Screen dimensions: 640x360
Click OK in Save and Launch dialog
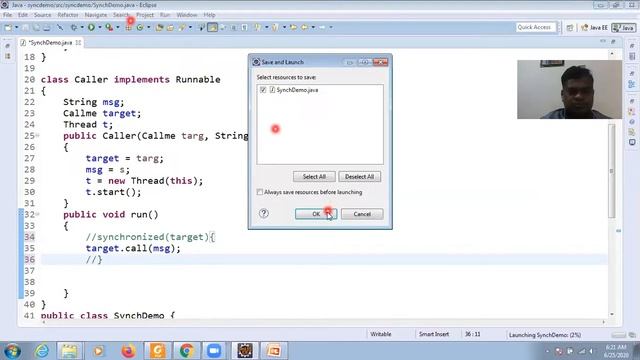click(x=316, y=214)
